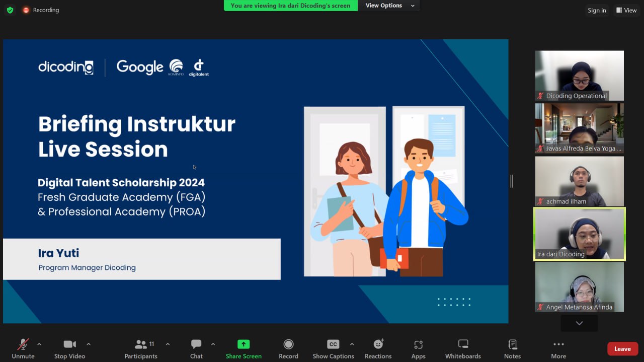The height and width of the screenshot is (362, 644).
Task: Start recording with the Record button
Action: (x=288, y=349)
